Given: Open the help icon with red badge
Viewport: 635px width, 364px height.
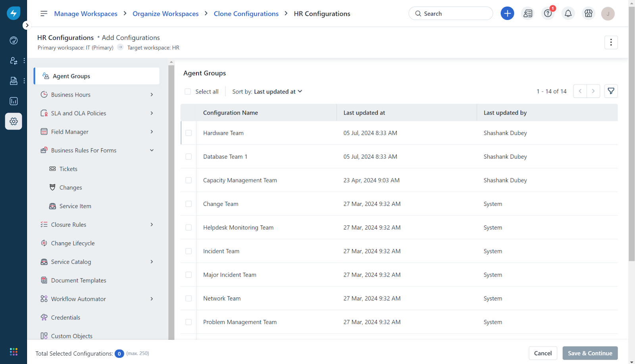Looking at the screenshot, I should [548, 13].
